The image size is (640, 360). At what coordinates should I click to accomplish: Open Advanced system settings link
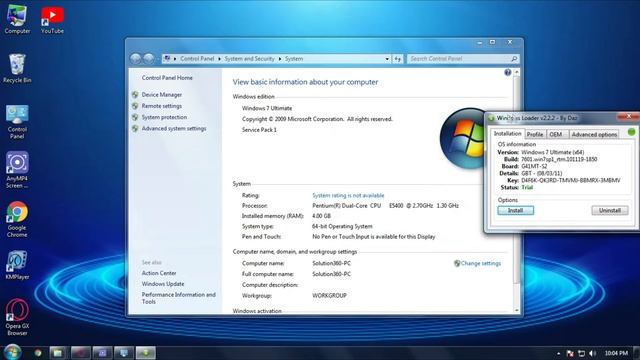pyautogui.click(x=174, y=129)
